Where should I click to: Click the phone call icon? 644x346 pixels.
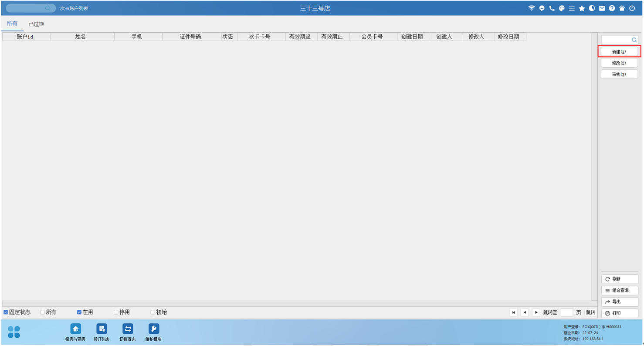(552, 8)
